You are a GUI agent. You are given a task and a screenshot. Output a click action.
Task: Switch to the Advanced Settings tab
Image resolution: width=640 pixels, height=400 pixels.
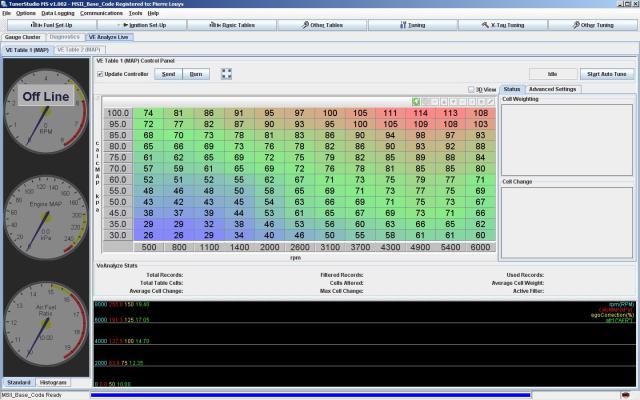point(552,89)
